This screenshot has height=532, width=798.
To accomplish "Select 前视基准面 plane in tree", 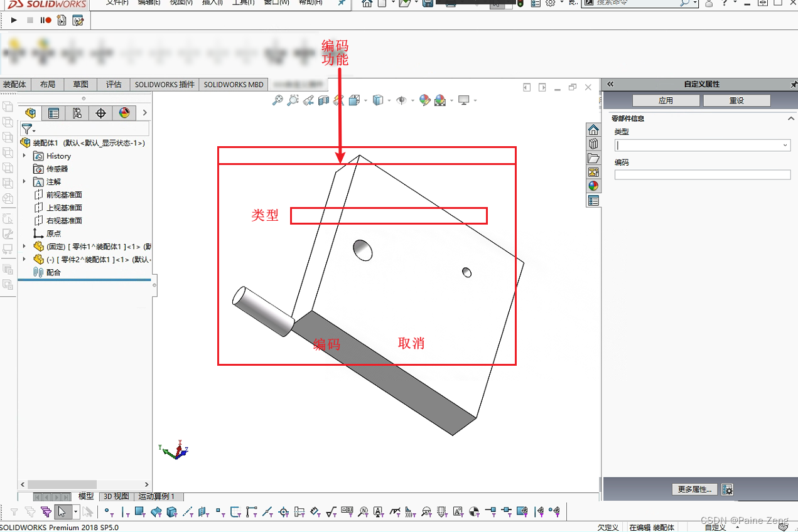I will pos(64,194).
